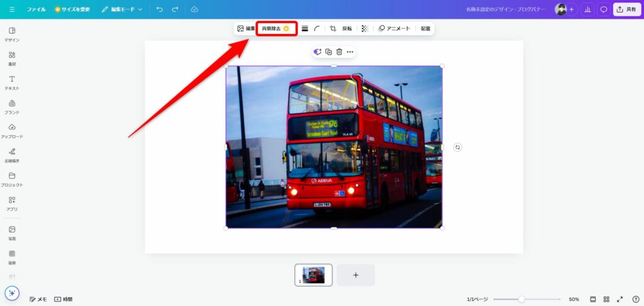Open the 編集 image edit panel
This screenshot has height=306, width=644.
tap(246, 28)
